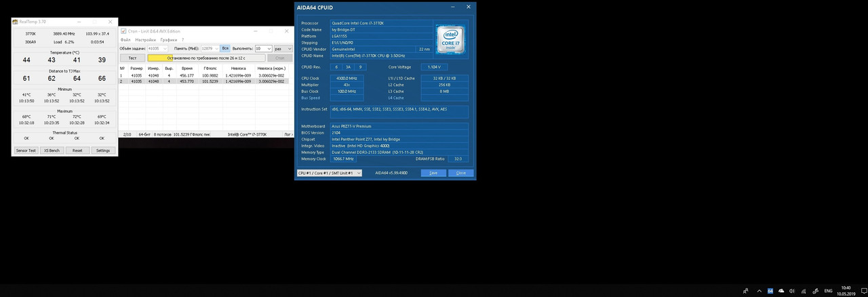The image size is (868, 297).
Task: Click the CPU Clock 4300.0 MHz field
Action: pyautogui.click(x=347, y=79)
